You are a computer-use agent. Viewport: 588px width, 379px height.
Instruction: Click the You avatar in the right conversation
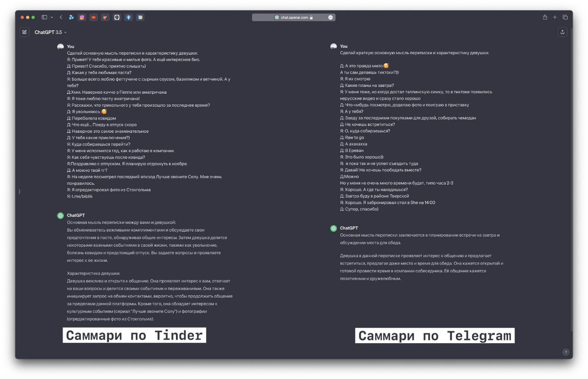(x=334, y=47)
